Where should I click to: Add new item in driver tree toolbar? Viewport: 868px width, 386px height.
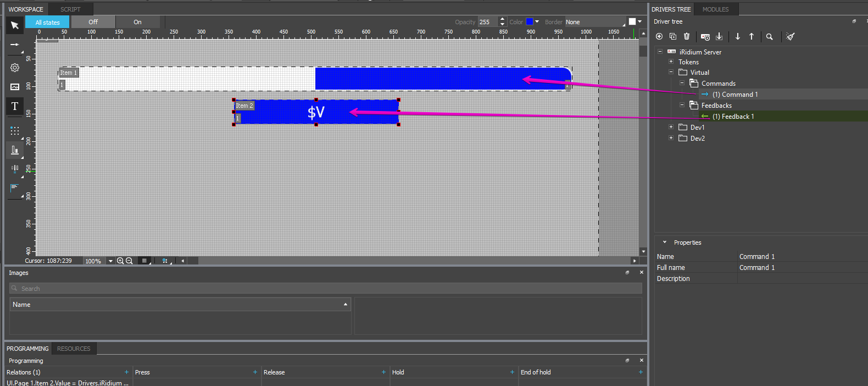[x=659, y=36]
